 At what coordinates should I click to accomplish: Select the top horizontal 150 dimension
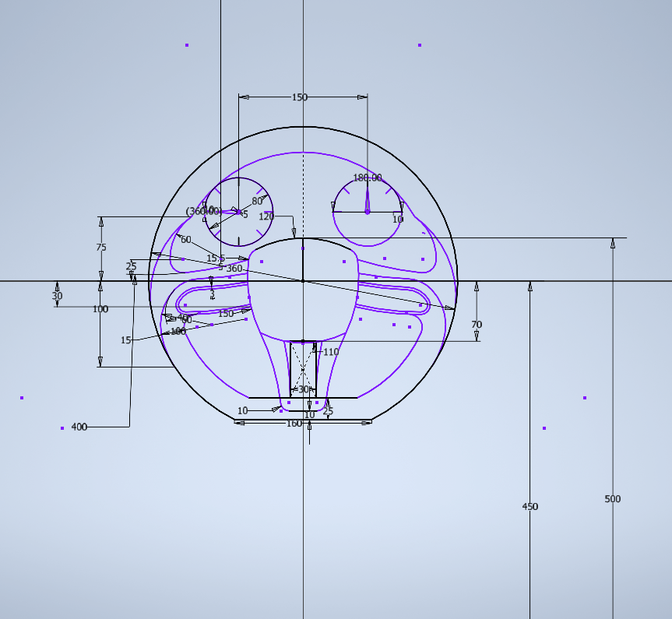pos(299,97)
